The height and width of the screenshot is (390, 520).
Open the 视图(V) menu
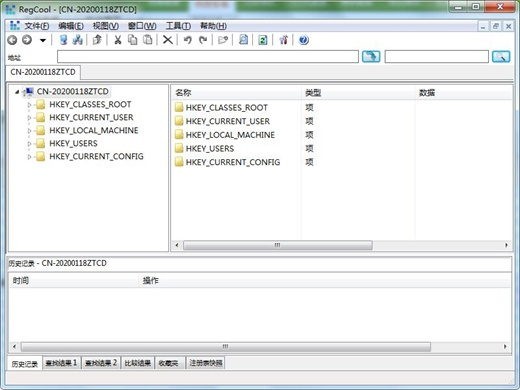(x=106, y=26)
